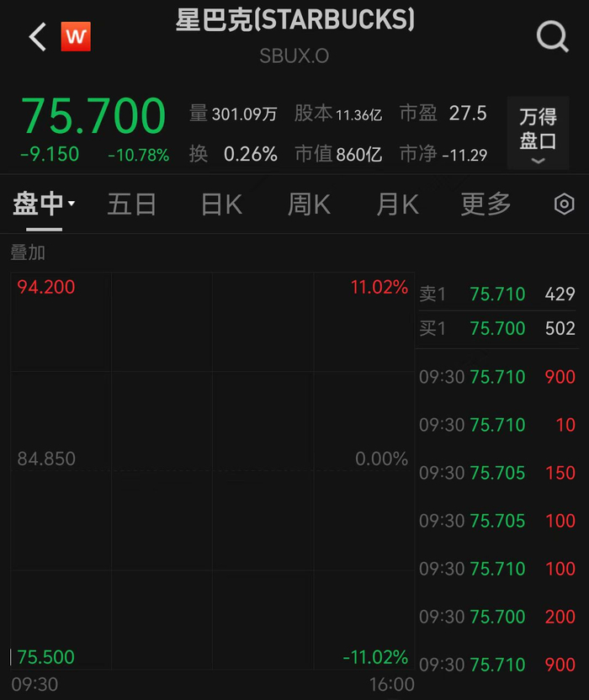Open the red Wind W logo
The width and height of the screenshot is (589, 700).
pyautogui.click(x=76, y=37)
